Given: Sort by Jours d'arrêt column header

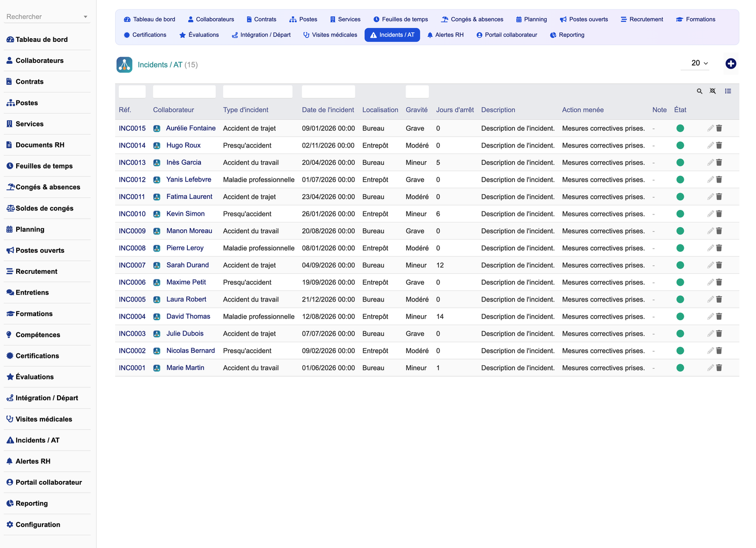Looking at the screenshot, I should 455,110.
